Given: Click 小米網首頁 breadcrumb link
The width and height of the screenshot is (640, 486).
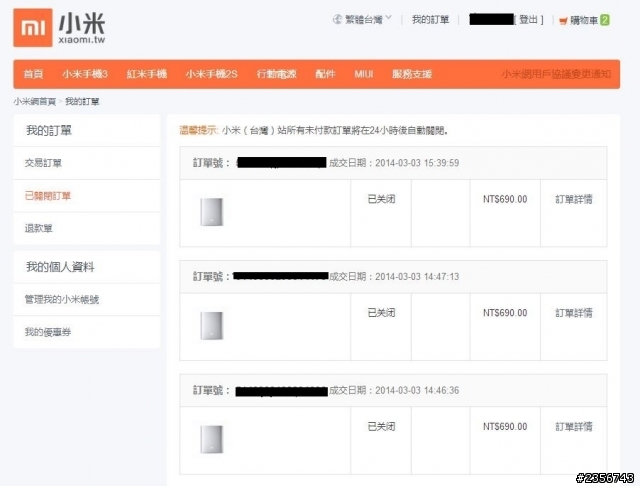Looking at the screenshot, I should click(35, 101).
